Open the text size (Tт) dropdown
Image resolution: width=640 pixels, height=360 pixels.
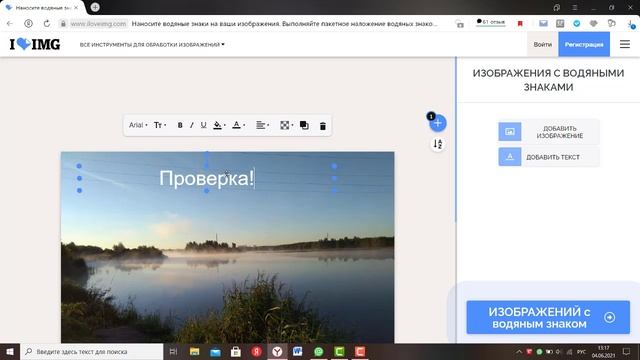pyautogui.click(x=160, y=125)
